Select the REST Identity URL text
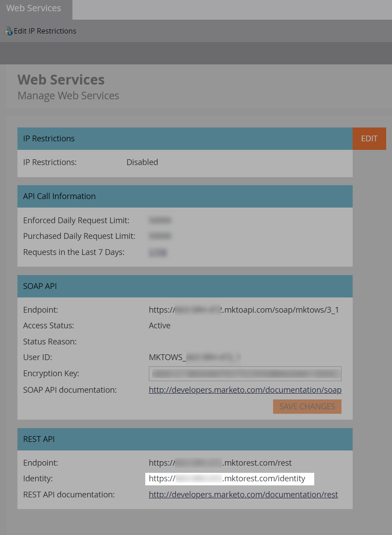 [x=227, y=478]
